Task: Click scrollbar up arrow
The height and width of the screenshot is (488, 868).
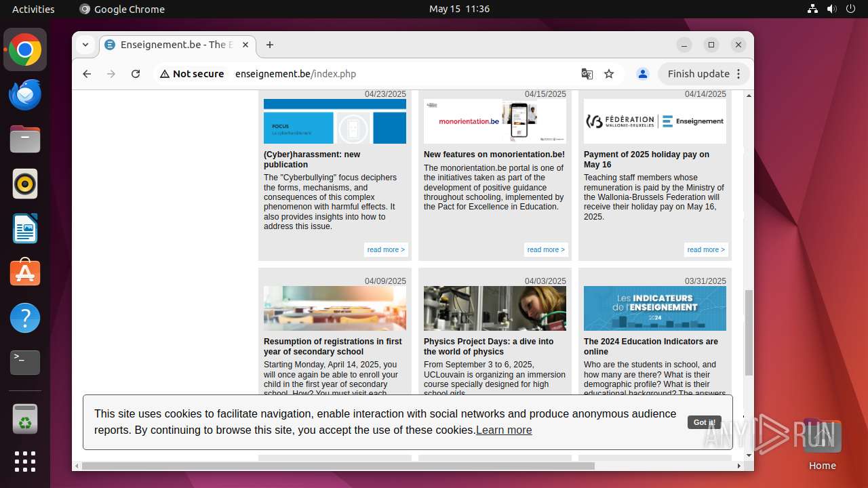Action: (x=749, y=95)
